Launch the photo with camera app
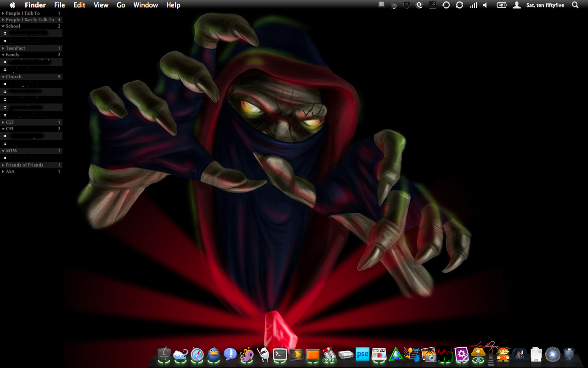This screenshot has width=588, height=368. tap(429, 355)
